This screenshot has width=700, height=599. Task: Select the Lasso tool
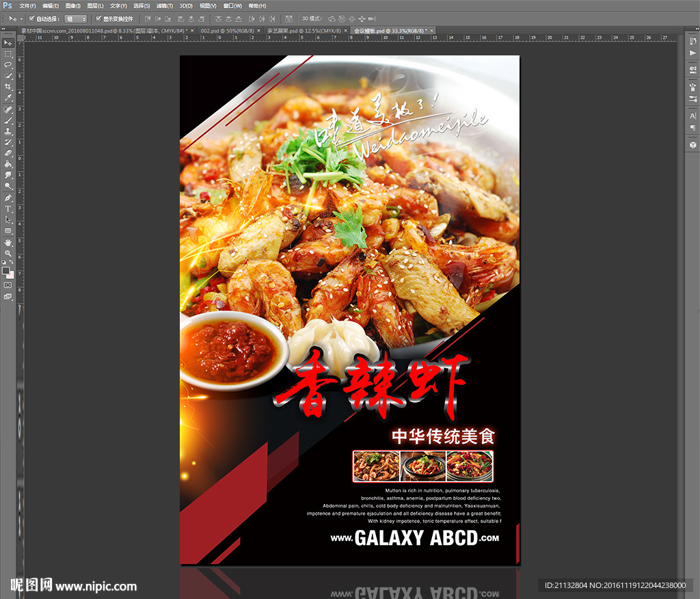pyautogui.click(x=8, y=65)
